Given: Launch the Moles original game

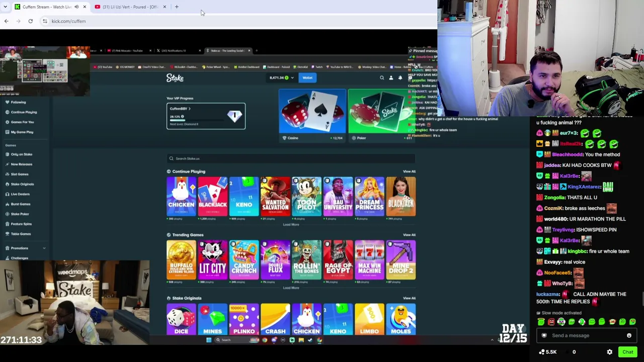Looking at the screenshot, I should (401, 319).
